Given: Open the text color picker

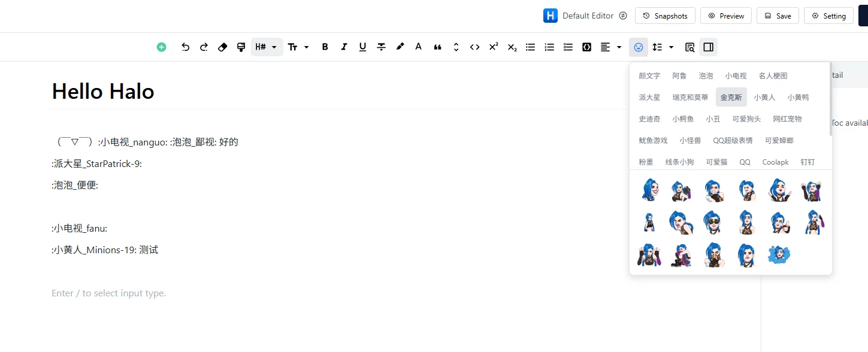Looking at the screenshot, I should tap(418, 47).
